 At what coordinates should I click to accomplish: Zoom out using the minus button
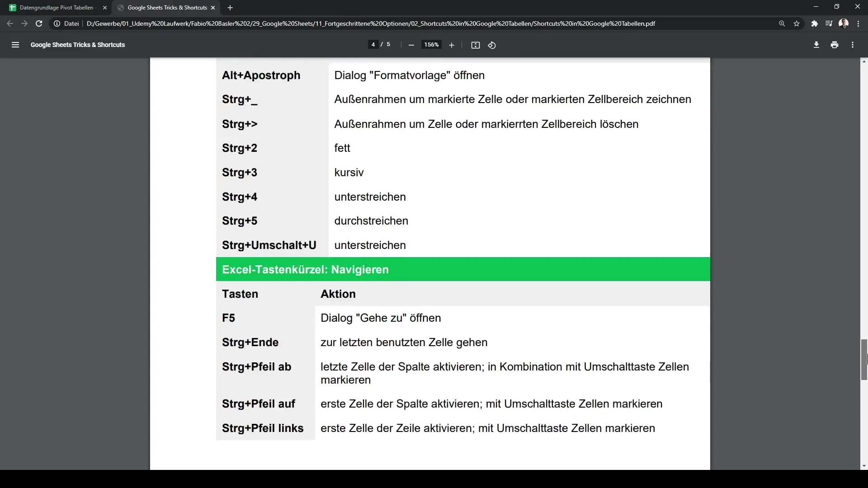point(411,45)
